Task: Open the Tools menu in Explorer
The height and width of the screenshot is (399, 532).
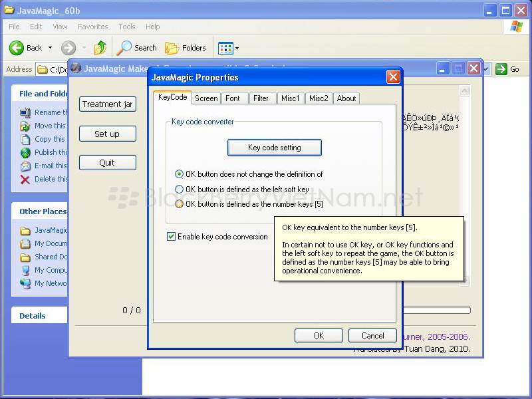Action: [x=127, y=27]
